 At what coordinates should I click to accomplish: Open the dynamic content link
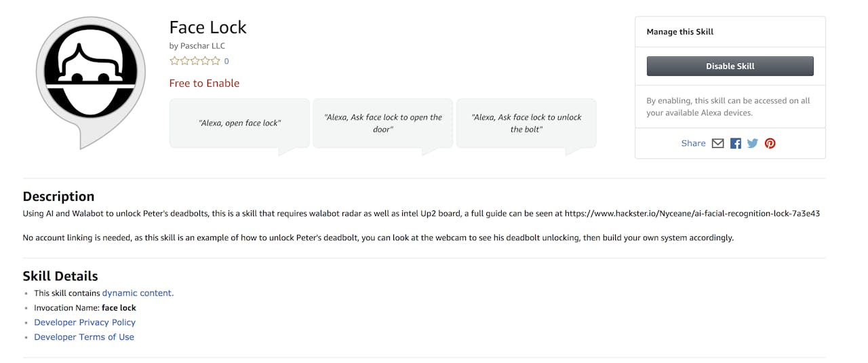(x=138, y=293)
